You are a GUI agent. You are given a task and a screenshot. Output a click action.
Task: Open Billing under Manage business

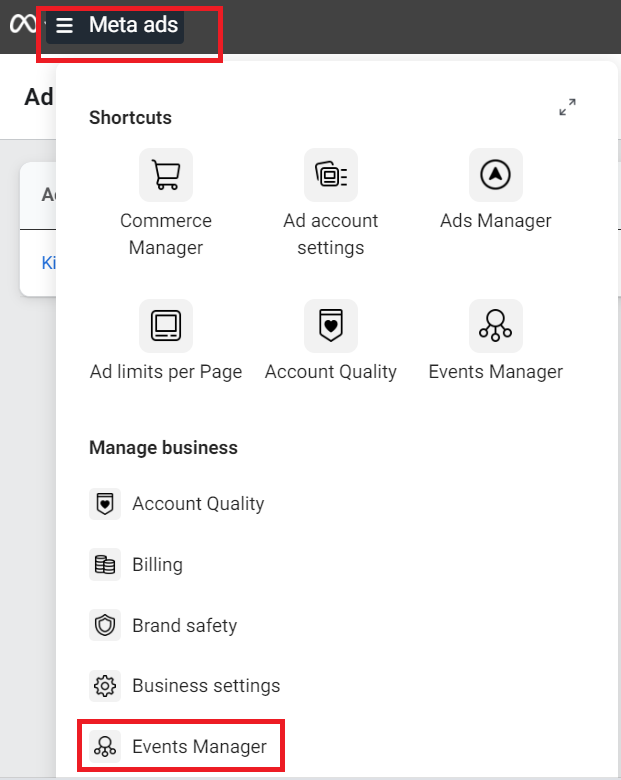click(x=136, y=565)
